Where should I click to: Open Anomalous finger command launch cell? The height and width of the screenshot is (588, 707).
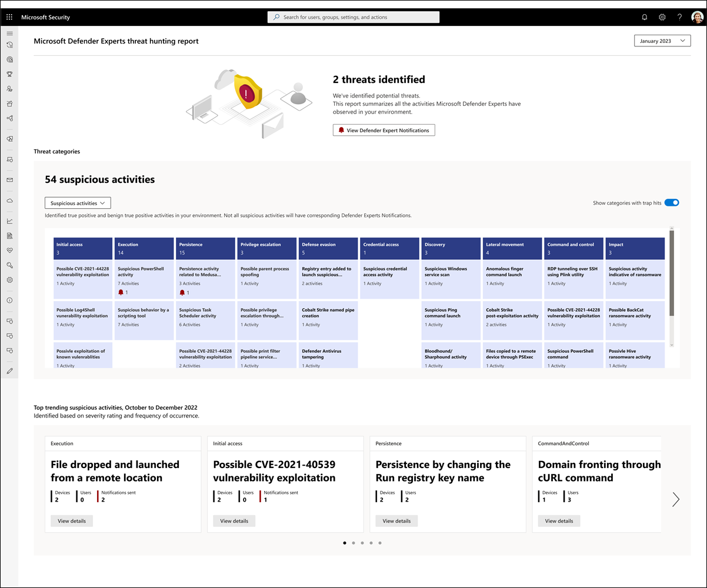point(512,279)
